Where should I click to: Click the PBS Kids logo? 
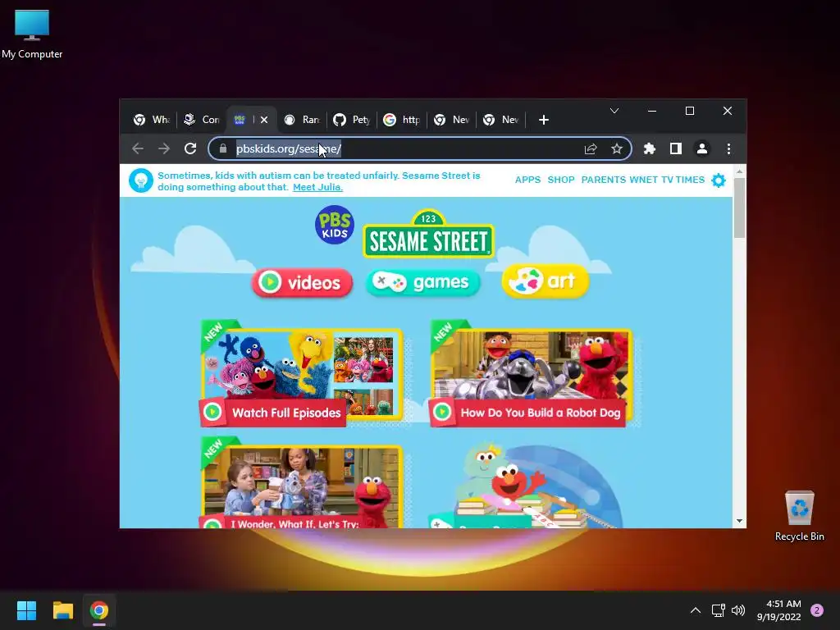click(335, 225)
